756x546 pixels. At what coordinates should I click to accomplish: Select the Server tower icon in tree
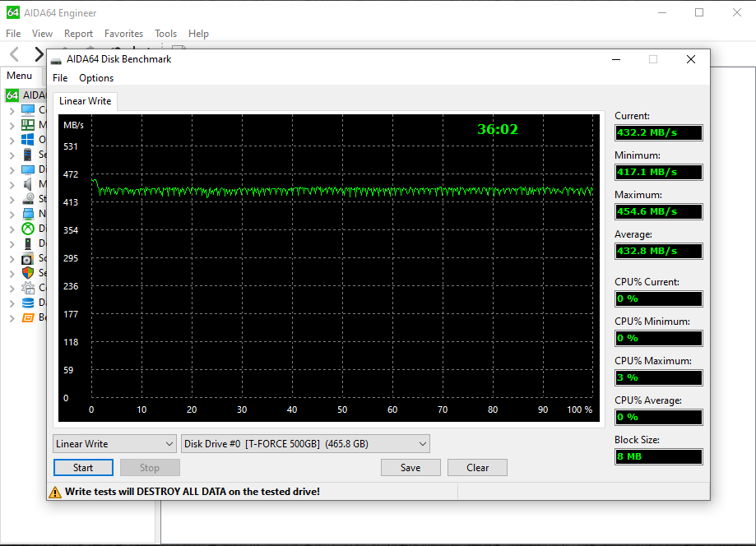pos(28,155)
